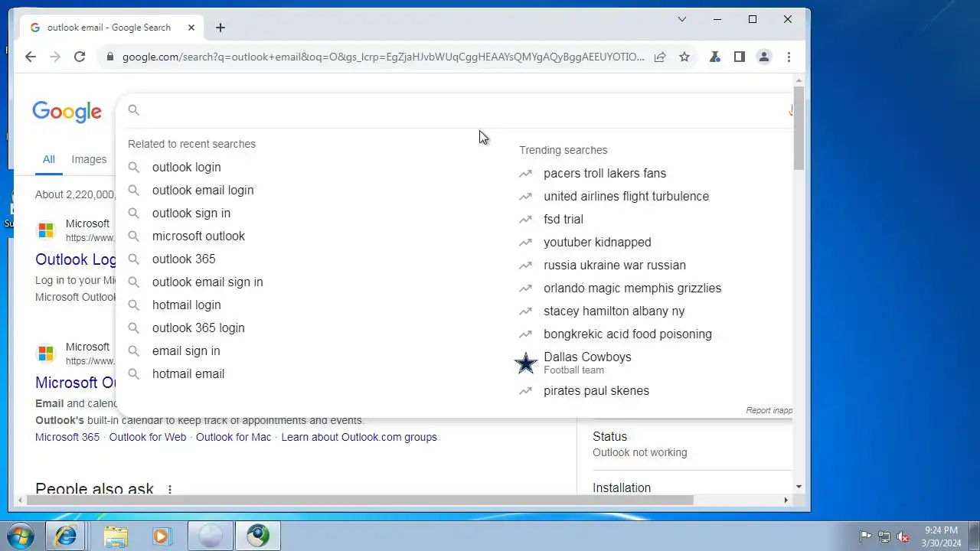Screen dimensions: 980x551
Task: Open the Chrome Labs flask icon
Action: tap(715, 57)
